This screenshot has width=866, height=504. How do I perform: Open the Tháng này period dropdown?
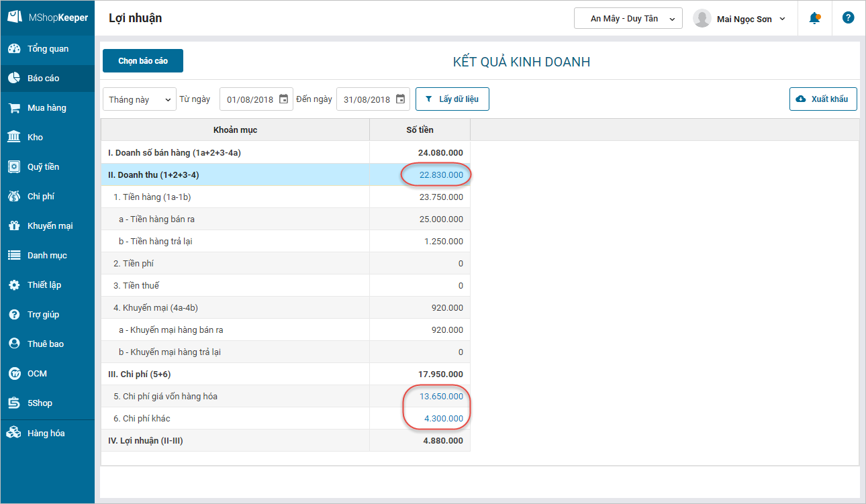[140, 99]
